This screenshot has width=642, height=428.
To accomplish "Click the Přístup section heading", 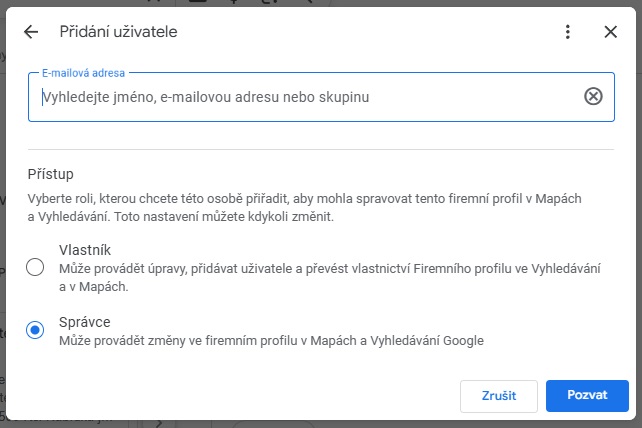I will [50, 173].
